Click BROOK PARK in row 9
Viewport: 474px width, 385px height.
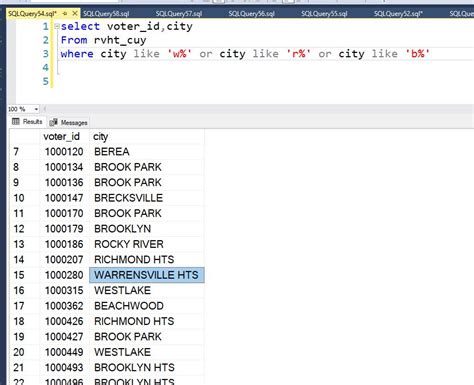[147, 182]
